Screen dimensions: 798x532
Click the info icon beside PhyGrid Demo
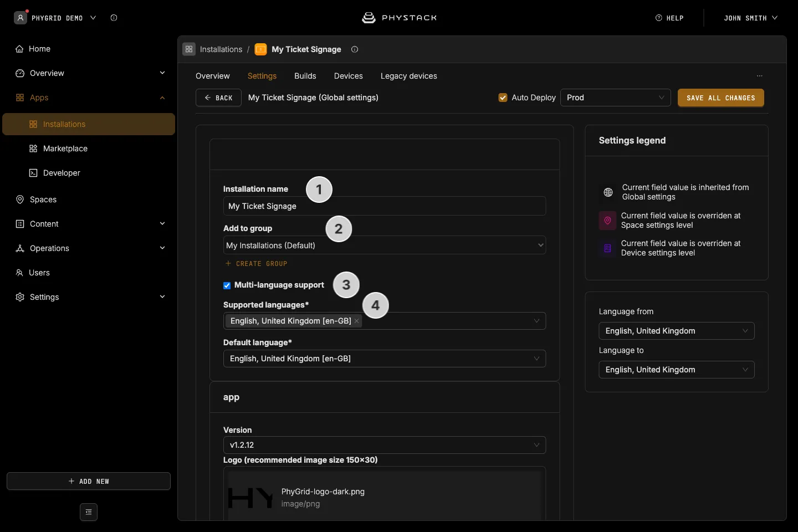pos(114,18)
